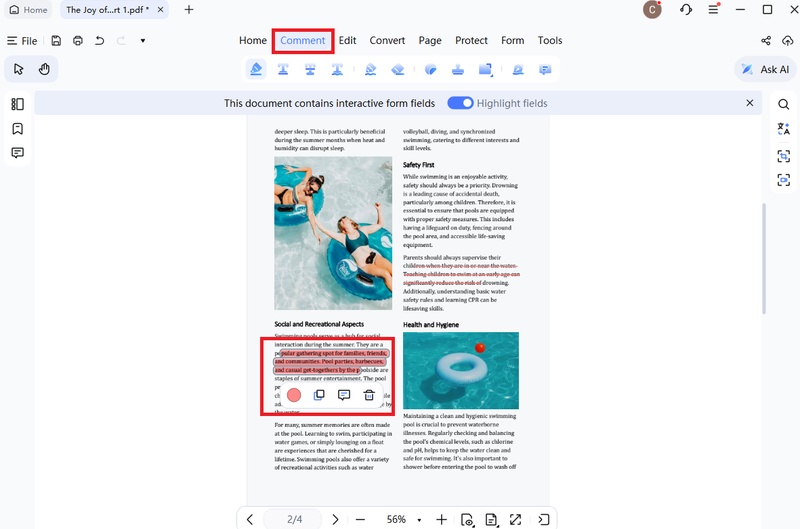The height and width of the screenshot is (529, 800).
Task: Open the Search tool in right sidebar
Action: 784,105
